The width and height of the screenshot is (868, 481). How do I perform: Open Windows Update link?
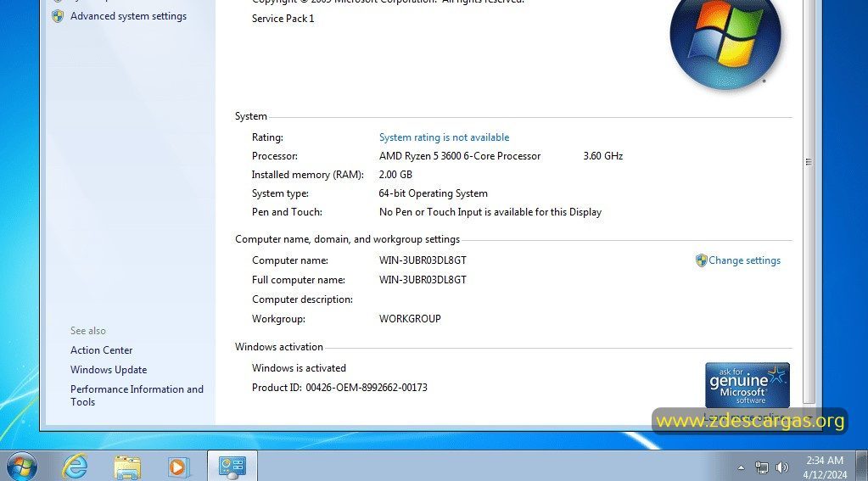click(109, 369)
